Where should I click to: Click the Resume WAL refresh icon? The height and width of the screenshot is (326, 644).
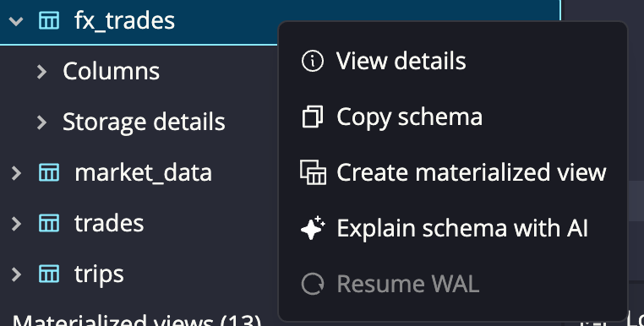(x=313, y=284)
